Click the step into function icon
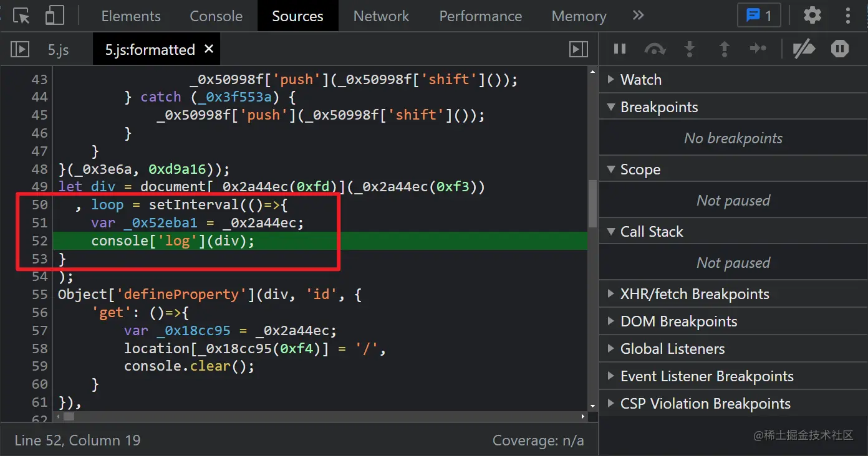This screenshot has height=456, width=868. tap(690, 49)
